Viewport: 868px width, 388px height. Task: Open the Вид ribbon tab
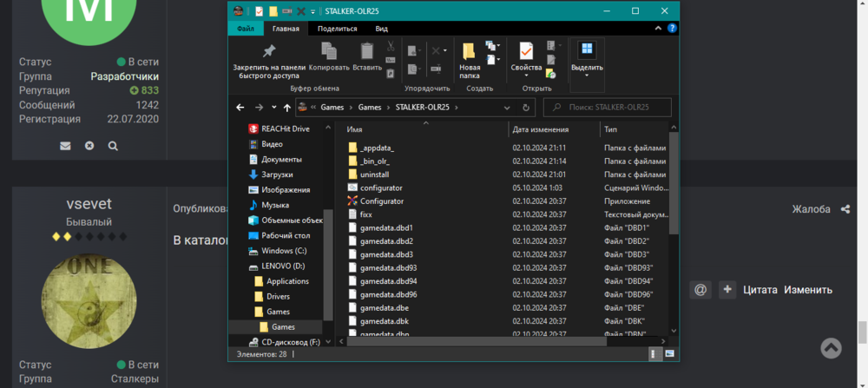(382, 29)
